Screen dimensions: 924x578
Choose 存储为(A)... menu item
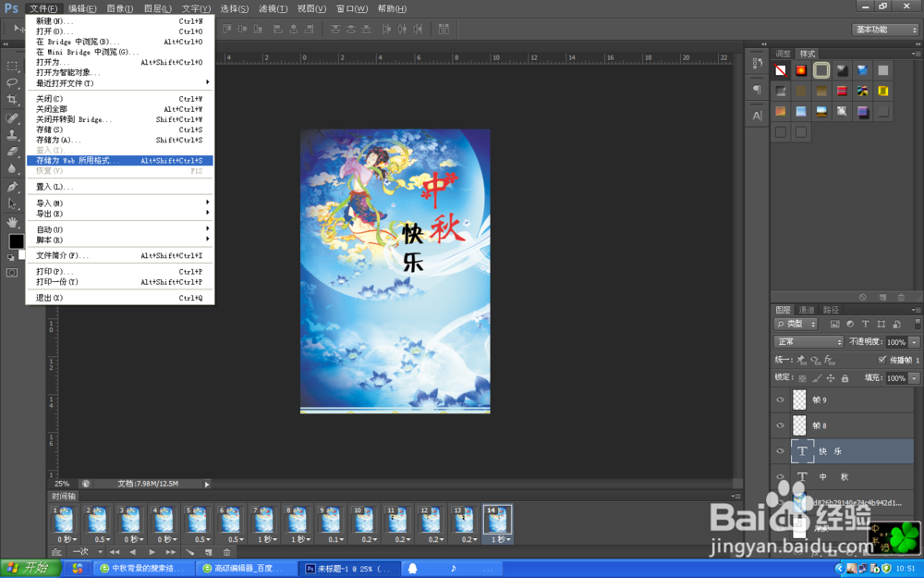coord(119,140)
